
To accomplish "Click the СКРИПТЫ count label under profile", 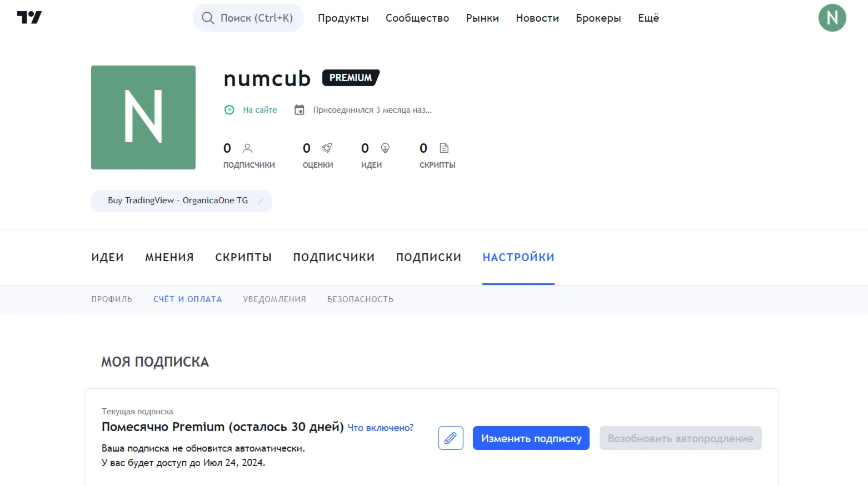I will pos(437,165).
